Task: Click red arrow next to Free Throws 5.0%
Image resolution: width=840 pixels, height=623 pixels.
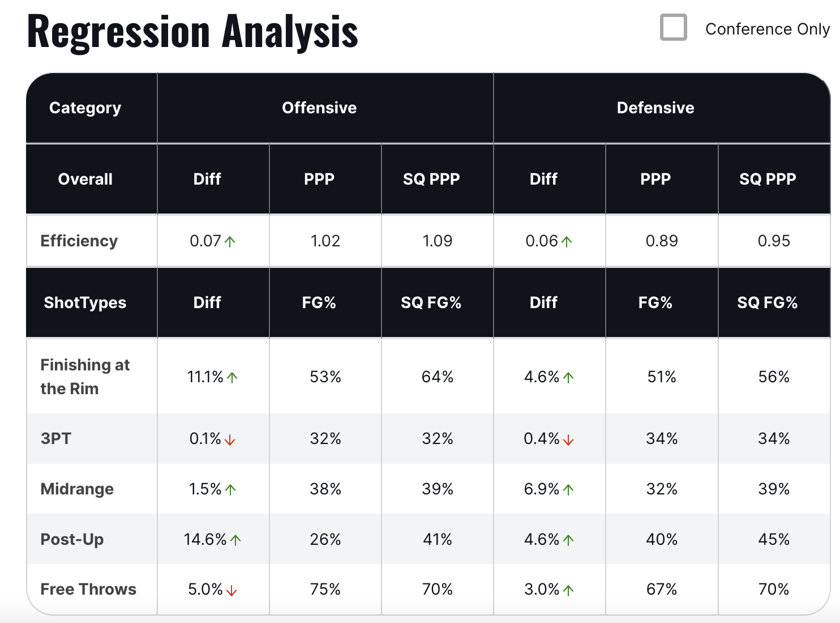Action: tap(231, 591)
